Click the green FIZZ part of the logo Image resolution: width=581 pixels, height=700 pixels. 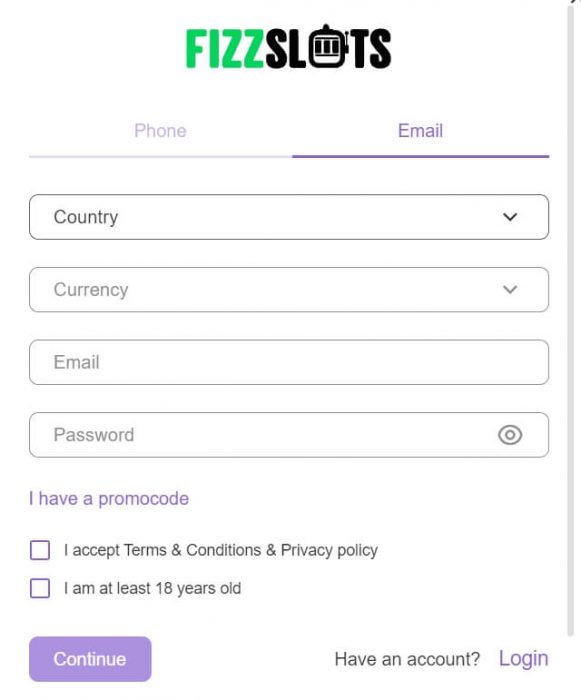tap(225, 49)
